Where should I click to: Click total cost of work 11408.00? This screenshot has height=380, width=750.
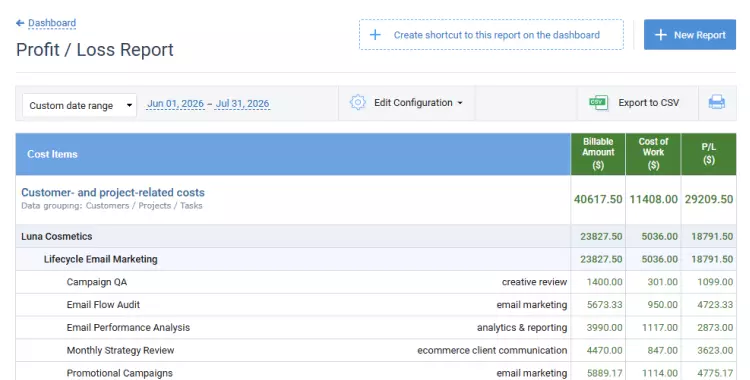(x=653, y=199)
